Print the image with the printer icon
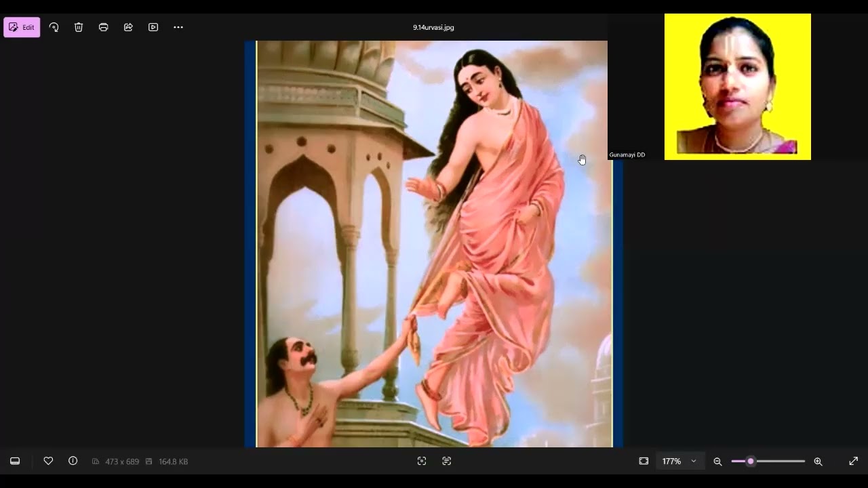The image size is (868, 488). click(x=103, y=27)
